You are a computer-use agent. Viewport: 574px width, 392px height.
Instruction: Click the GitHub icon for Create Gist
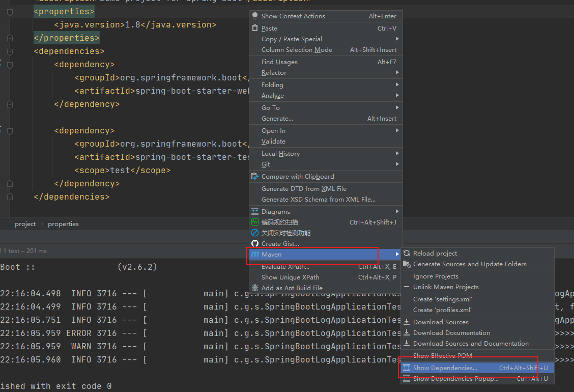click(255, 244)
